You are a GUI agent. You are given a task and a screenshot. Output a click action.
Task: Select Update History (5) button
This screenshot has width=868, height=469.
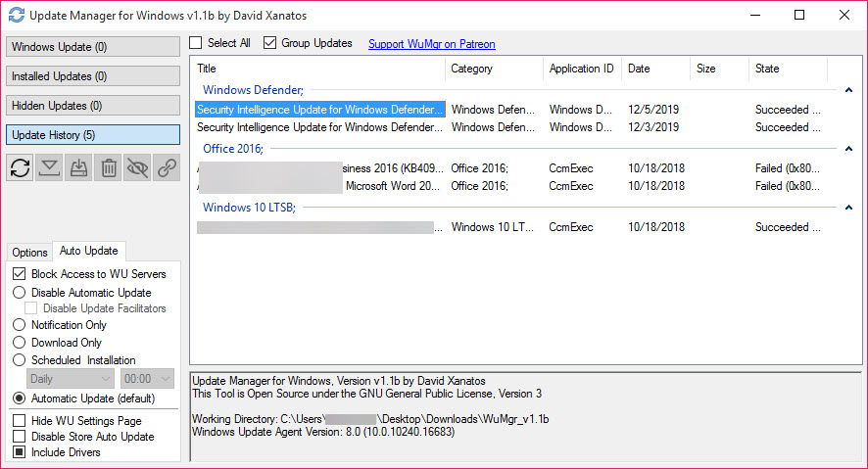93,135
